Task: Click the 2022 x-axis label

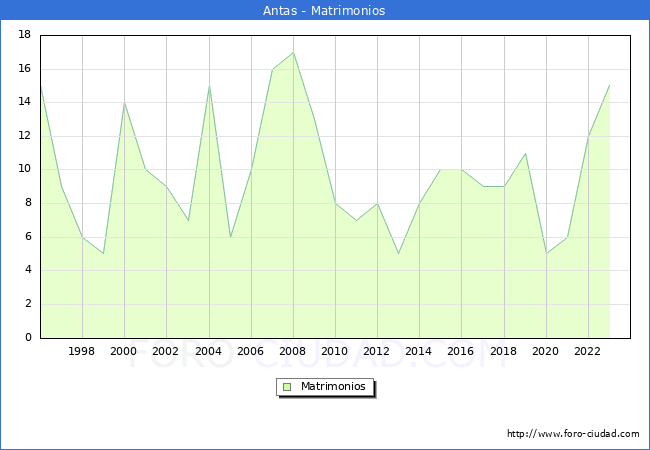Action: click(x=588, y=351)
